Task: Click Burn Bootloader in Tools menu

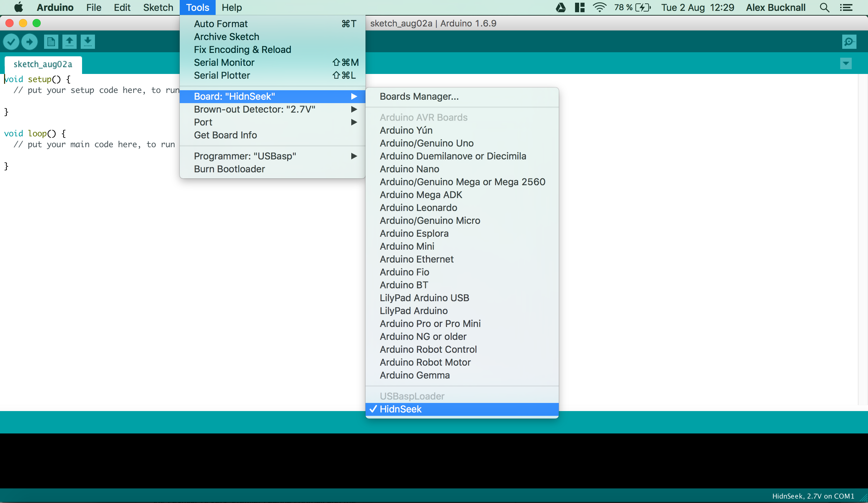Action: pos(229,169)
